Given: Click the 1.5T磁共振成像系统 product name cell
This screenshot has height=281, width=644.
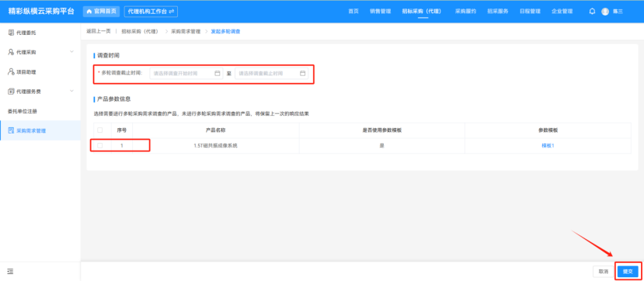Looking at the screenshot, I should point(216,146).
